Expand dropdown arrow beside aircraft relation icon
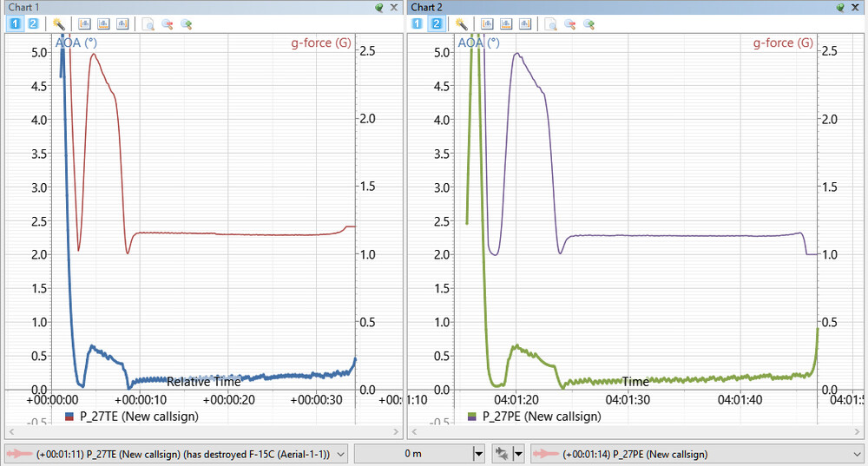Screen dimensions: 868x466 coord(519,454)
